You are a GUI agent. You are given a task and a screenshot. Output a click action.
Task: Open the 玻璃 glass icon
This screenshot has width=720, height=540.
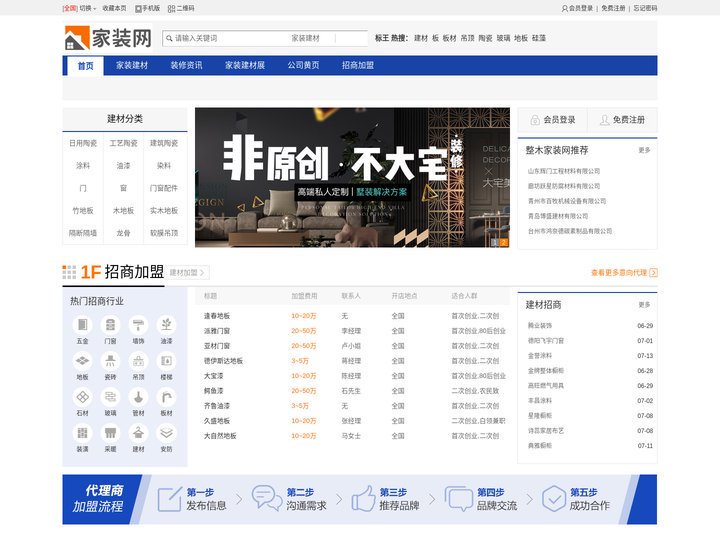click(110, 397)
